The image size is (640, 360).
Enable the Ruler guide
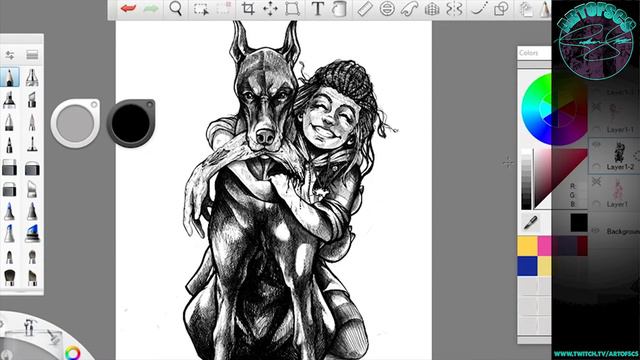point(364,9)
